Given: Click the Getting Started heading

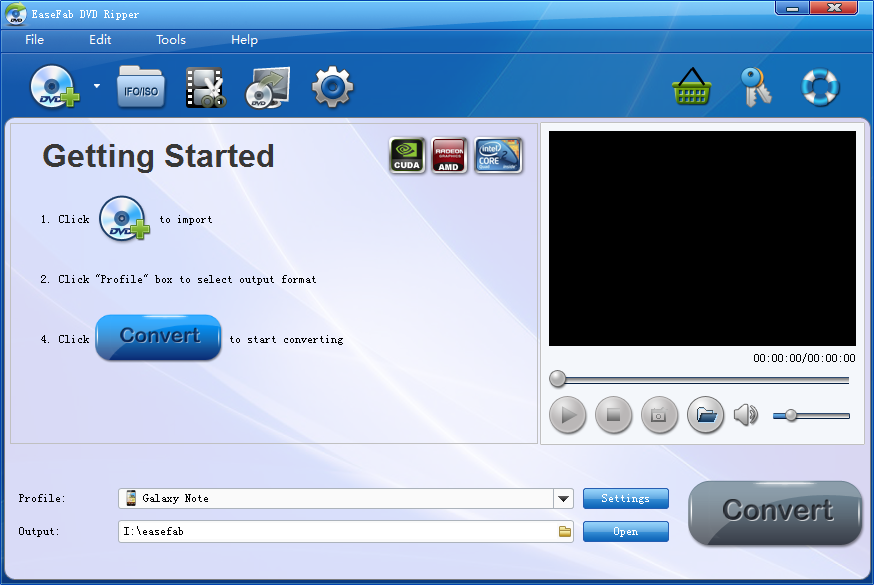Looking at the screenshot, I should [158, 156].
